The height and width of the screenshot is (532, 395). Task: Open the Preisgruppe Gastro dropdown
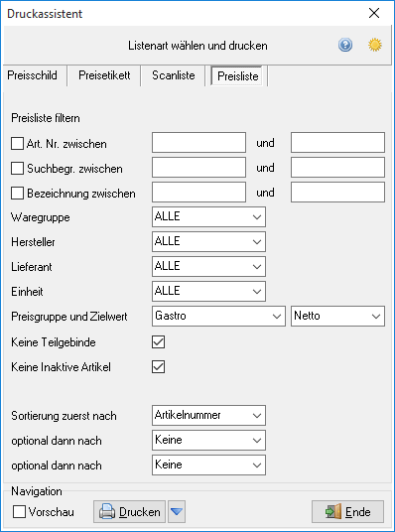(218, 317)
